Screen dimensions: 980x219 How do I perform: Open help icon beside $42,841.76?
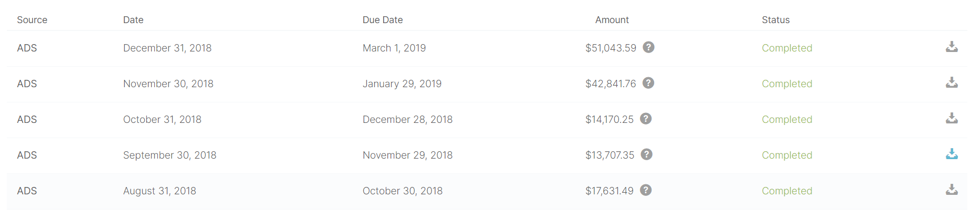click(648, 83)
